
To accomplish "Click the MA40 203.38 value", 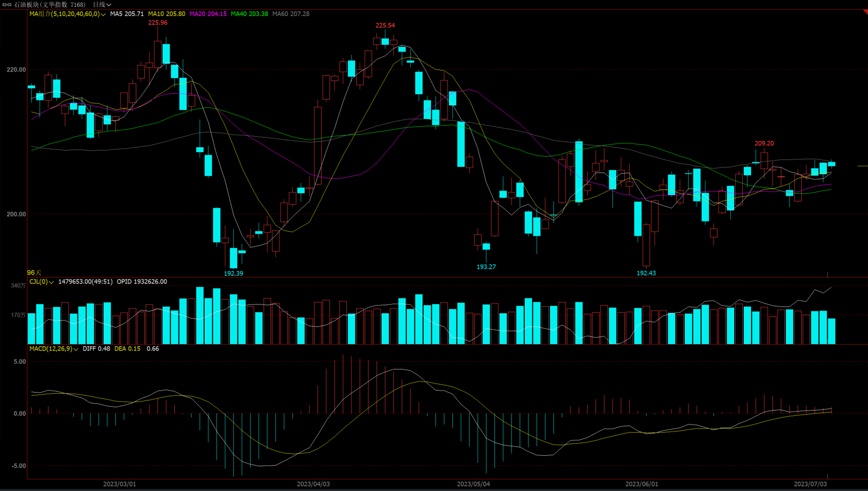I will click(250, 14).
